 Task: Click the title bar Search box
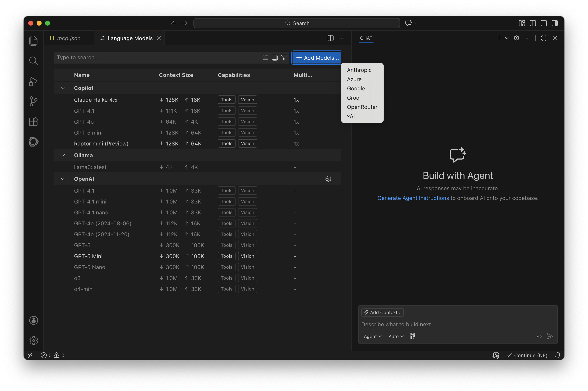(x=297, y=23)
